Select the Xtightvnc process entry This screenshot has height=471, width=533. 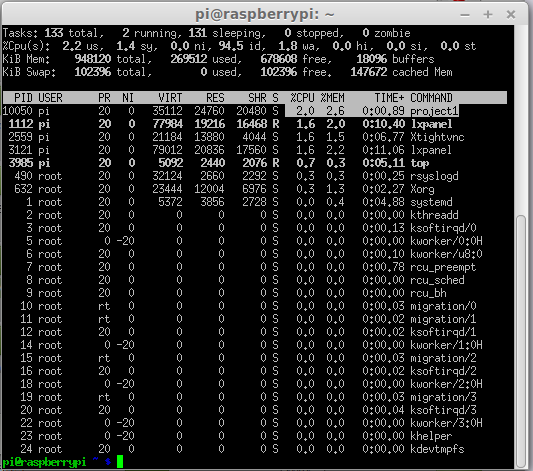[437, 137]
